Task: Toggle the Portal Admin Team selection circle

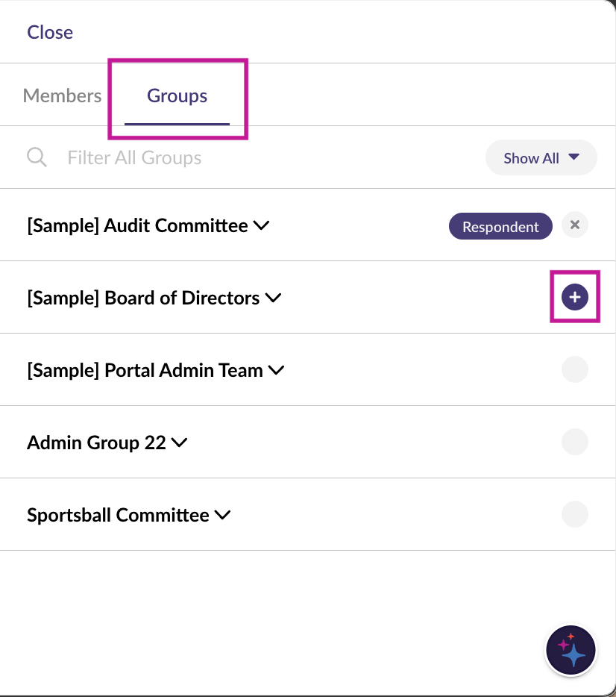Action: [x=574, y=369]
